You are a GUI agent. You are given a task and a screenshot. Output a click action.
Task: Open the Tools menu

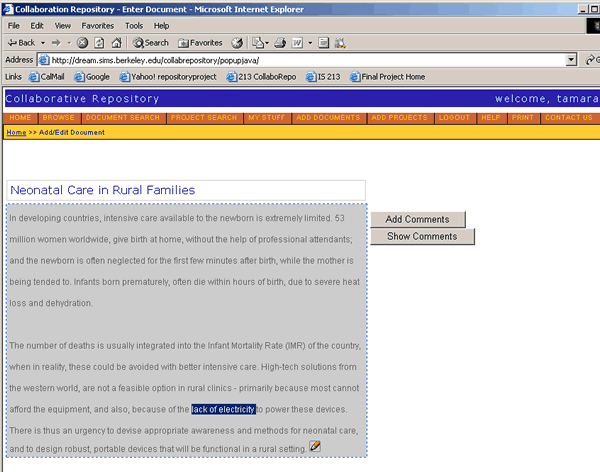pyautogui.click(x=134, y=26)
